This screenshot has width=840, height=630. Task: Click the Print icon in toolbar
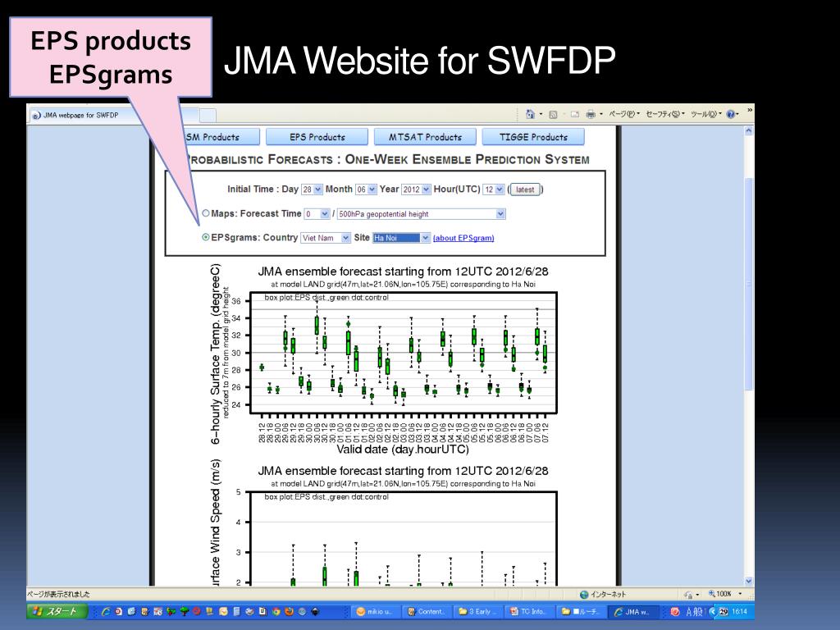coord(591,114)
